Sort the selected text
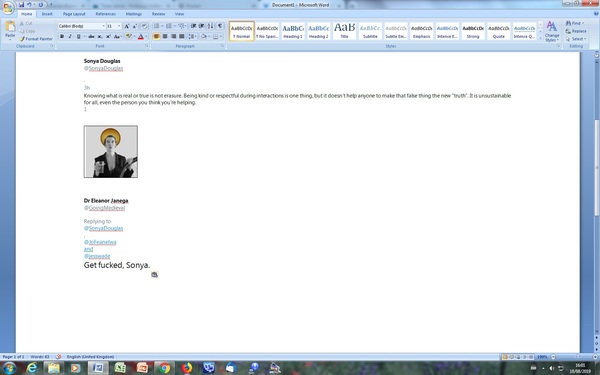 (x=211, y=26)
